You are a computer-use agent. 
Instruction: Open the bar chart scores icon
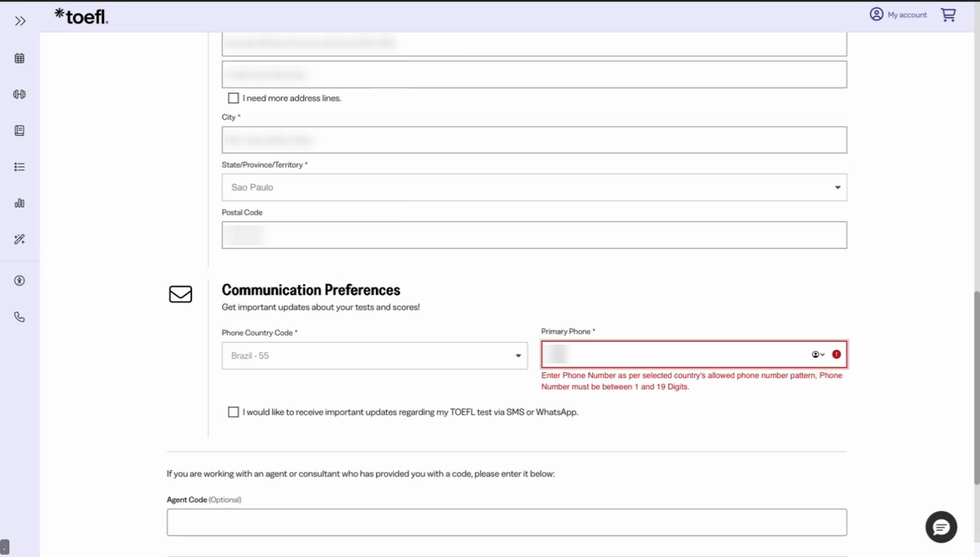point(19,203)
